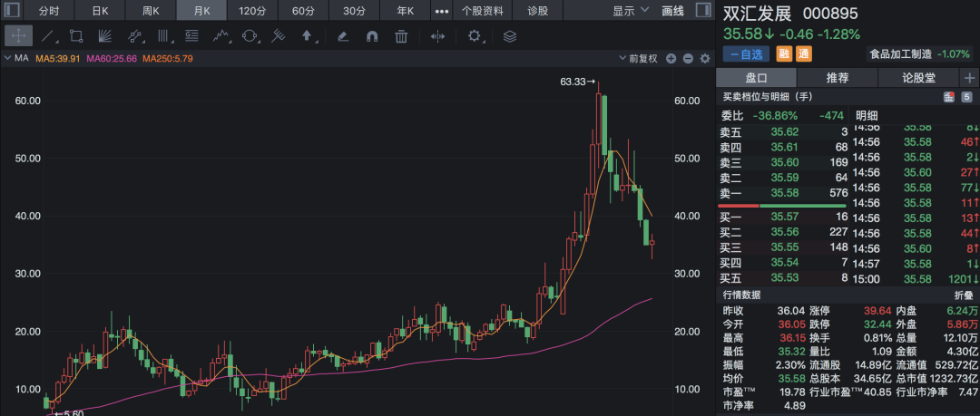Switch to the 年K yearly chart tab

coord(405,11)
